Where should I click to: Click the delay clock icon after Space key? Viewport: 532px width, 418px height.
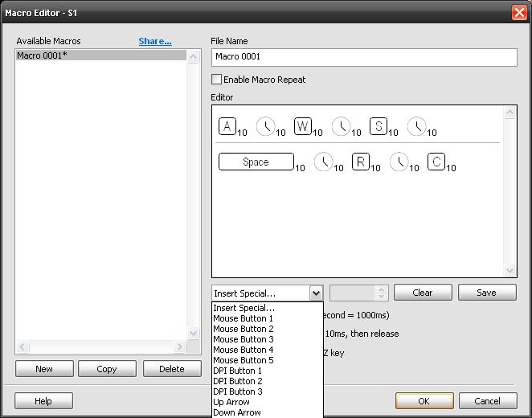[x=324, y=162]
